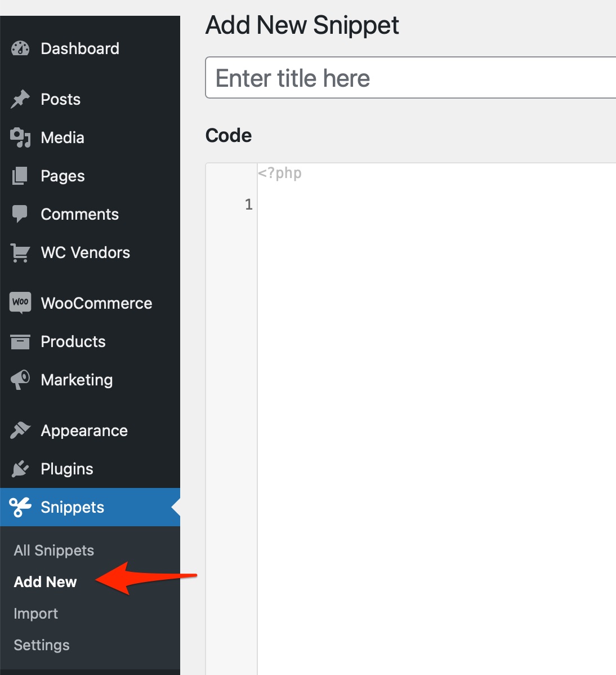The width and height of the screenshot is (616, 675).
Task: Click the Add New Snippet heading
Action: coord(302,25)
